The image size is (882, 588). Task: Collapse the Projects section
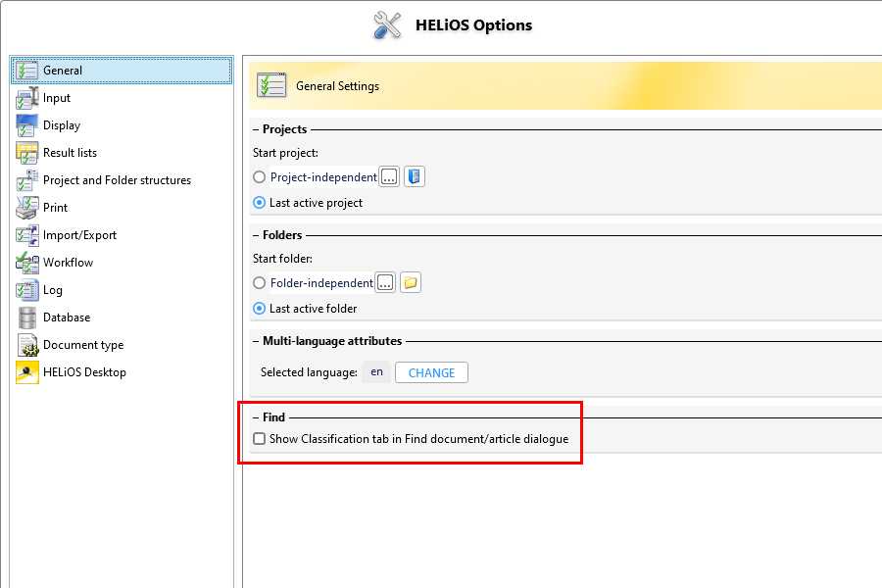coord(256,129)
